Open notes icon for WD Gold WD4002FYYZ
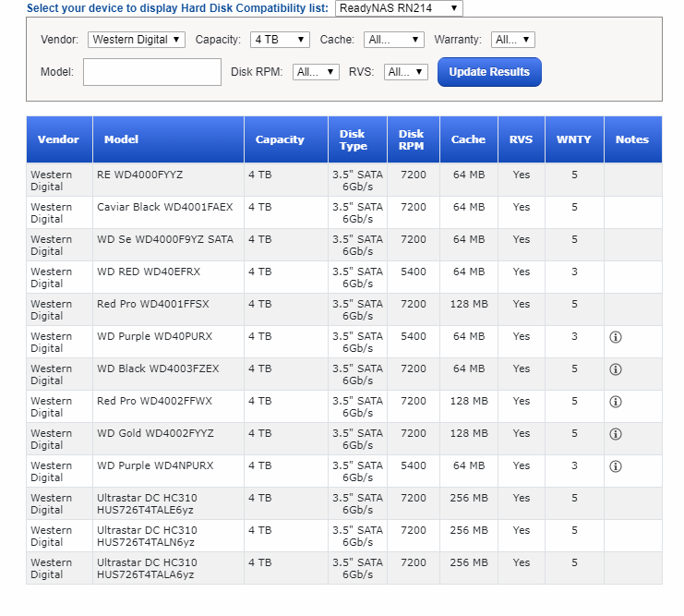 click(x=616, y=434)
